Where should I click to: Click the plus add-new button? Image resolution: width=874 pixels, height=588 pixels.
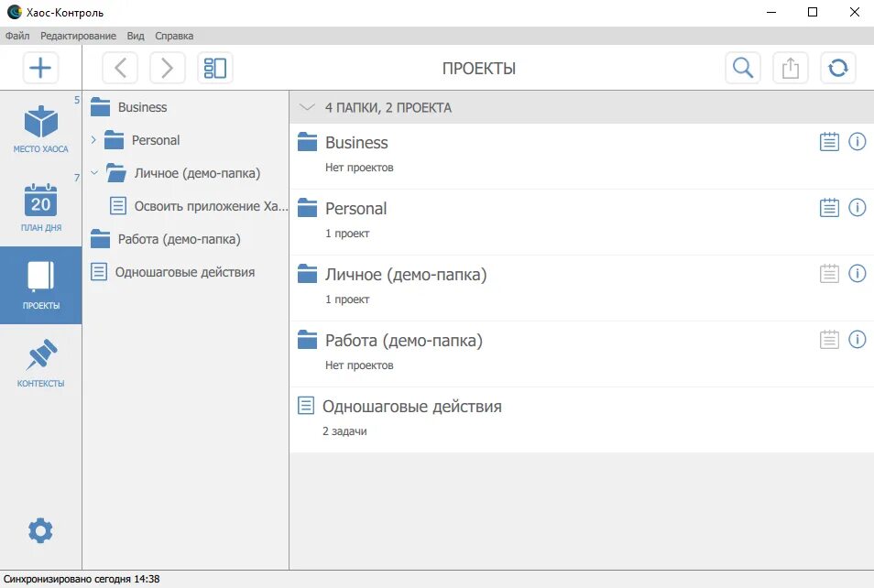pyautogui.click(x=40, y=68)
